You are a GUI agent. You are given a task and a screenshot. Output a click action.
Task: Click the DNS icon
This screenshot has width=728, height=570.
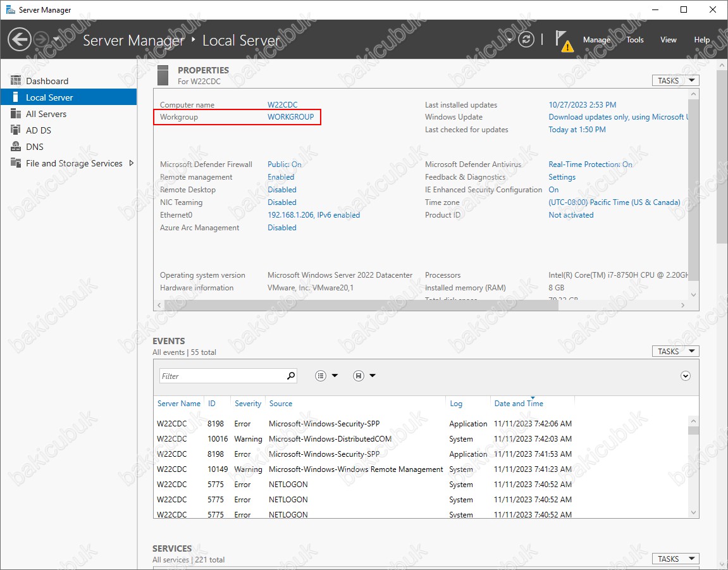coord(16,147)
